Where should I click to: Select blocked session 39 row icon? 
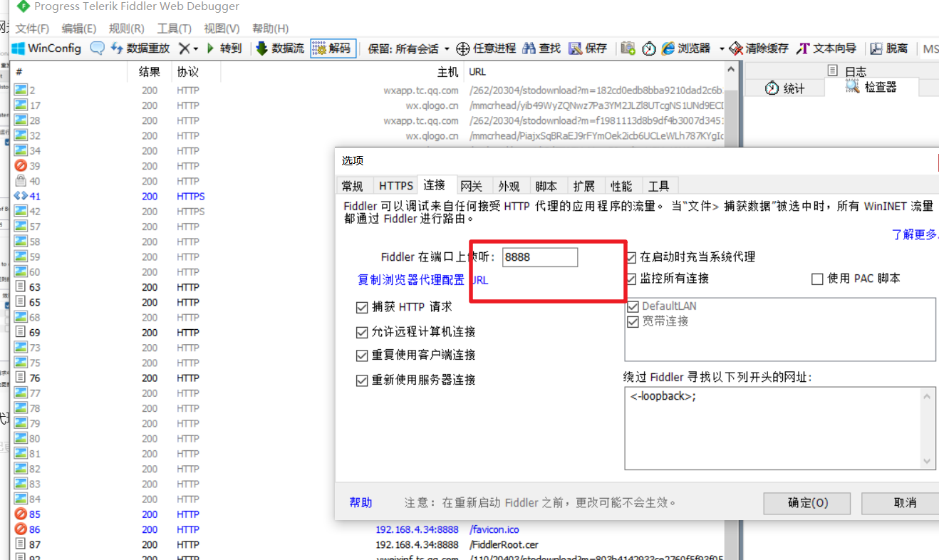[x=21, y=166]
